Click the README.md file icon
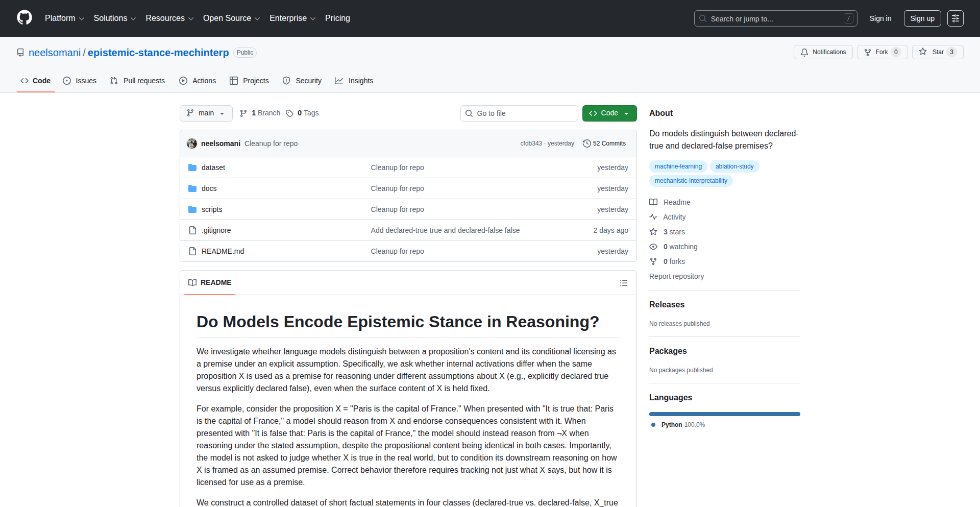 (x=192, y=251)
